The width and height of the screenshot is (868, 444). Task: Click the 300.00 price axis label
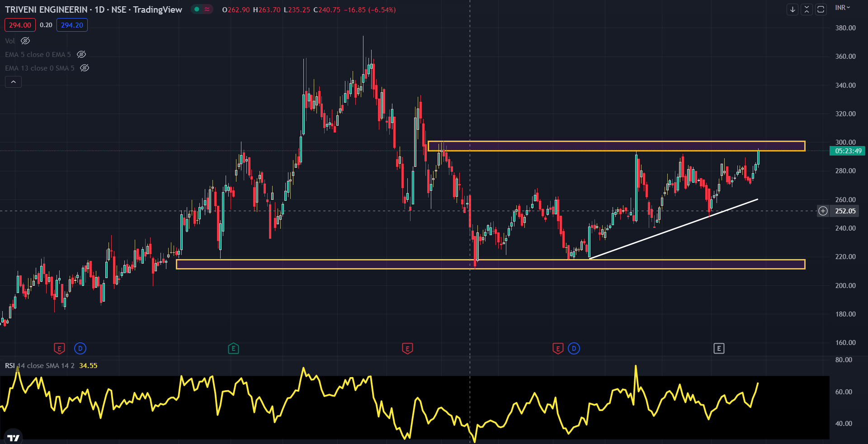[845, 142]
